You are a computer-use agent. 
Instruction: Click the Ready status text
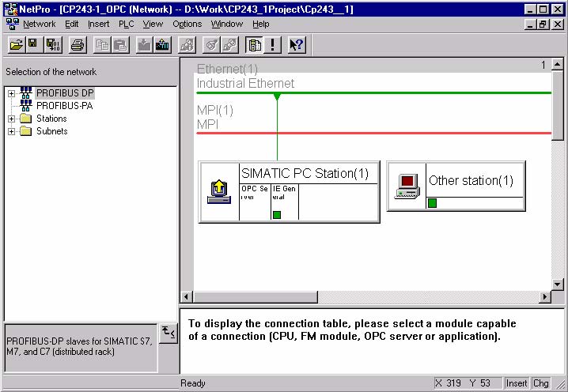coord(193,383)
